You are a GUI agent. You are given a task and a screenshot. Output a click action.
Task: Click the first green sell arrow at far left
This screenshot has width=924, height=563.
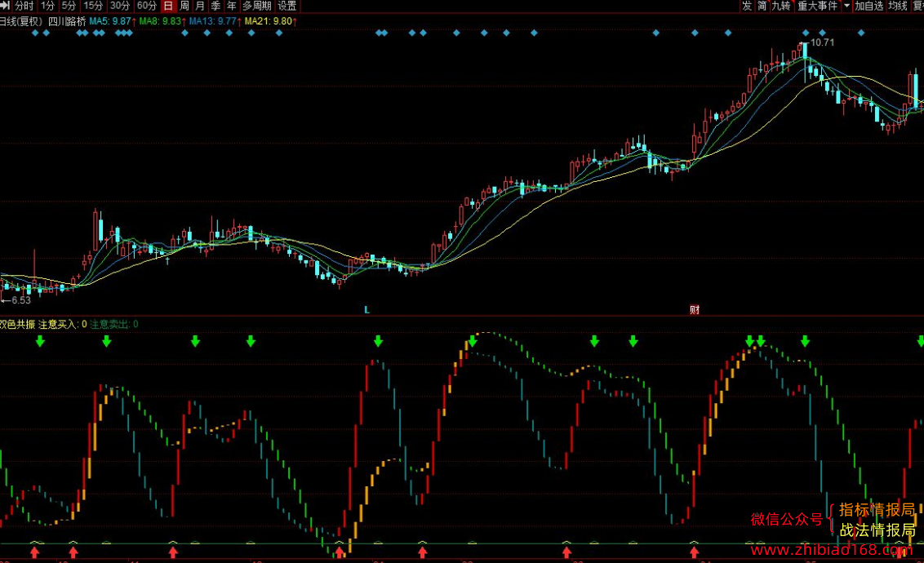click(x=40, y=341)
